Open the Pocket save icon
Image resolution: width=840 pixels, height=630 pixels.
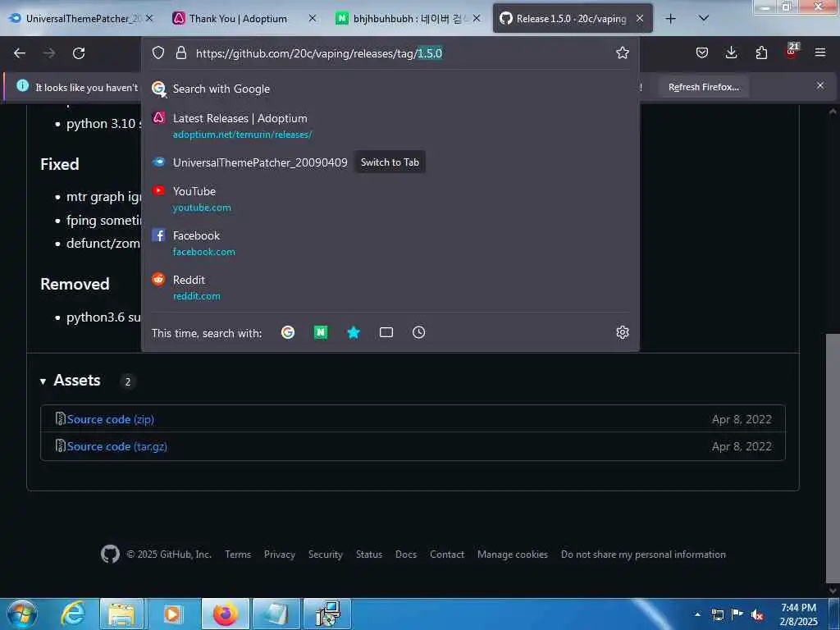pyautogui.click(x=702, y=52)
